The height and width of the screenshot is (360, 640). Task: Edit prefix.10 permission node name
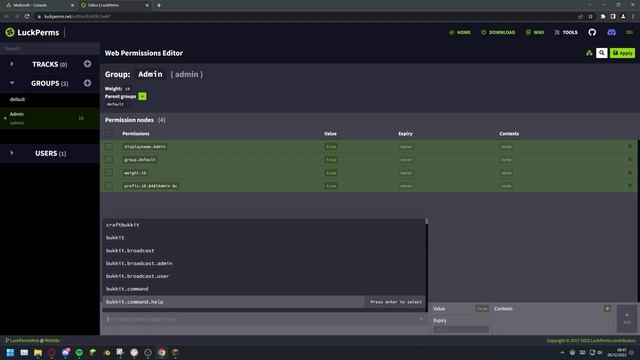tap(151, 186)
